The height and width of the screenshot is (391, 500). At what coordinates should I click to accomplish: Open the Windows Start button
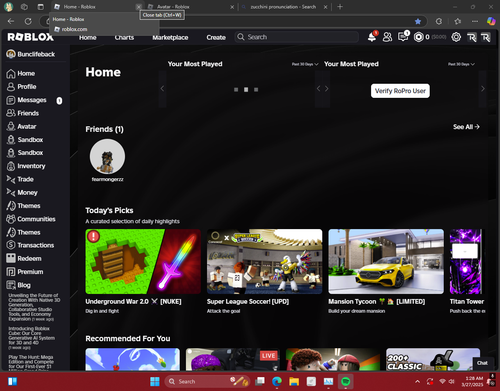(155, 381)
